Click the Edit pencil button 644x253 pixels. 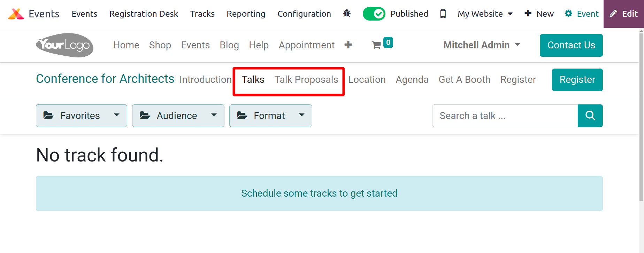point(624,14)
